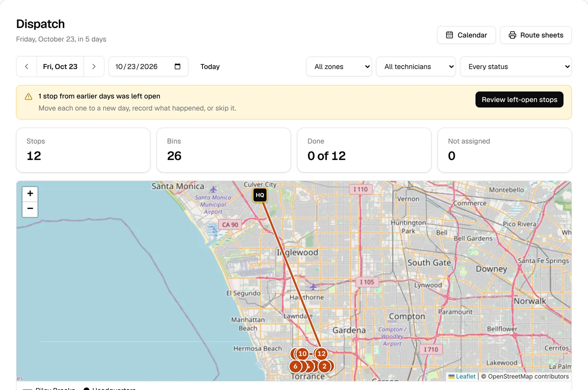This screenshot has width=588, height=390.
Task: Open the date picker calendar icon
Action: pyautogui.click(x=178, y=66)
